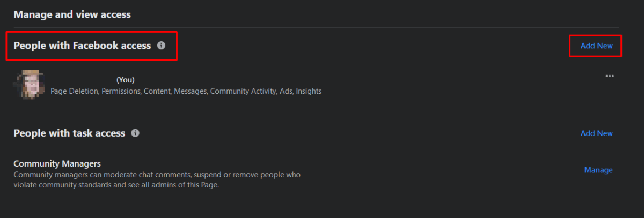Click Content in the access list
The height and width of the screenshot is (218, 644).
pyautogui.click(x=159, y=91)
